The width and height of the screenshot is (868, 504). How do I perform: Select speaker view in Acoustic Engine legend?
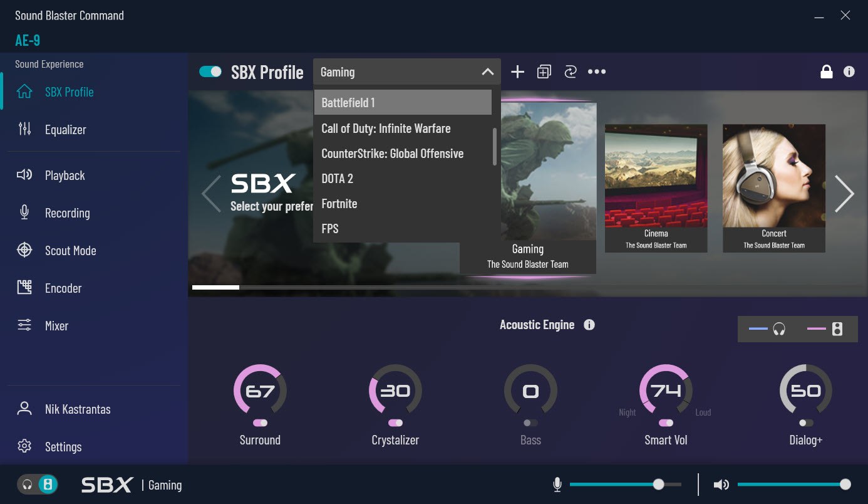[825, 328]
